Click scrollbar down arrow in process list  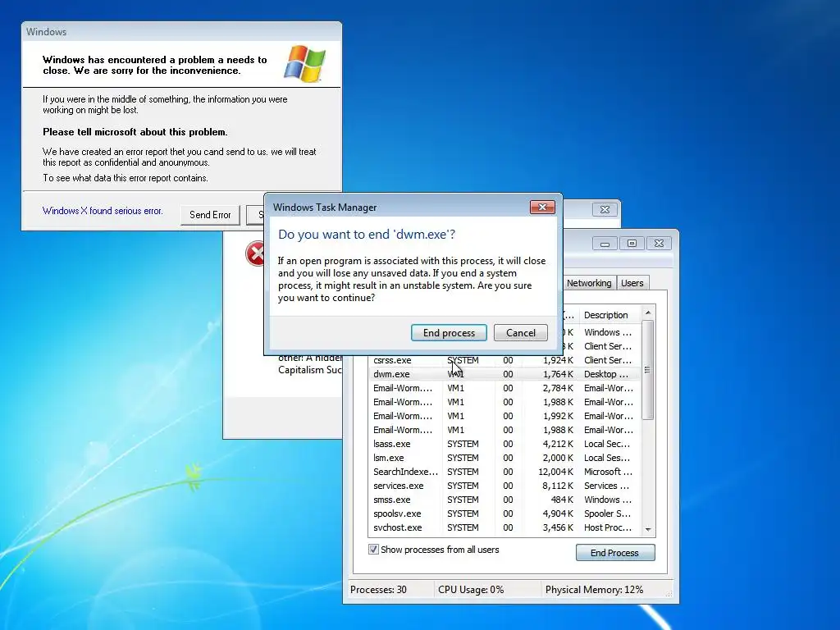click(648, 529)
